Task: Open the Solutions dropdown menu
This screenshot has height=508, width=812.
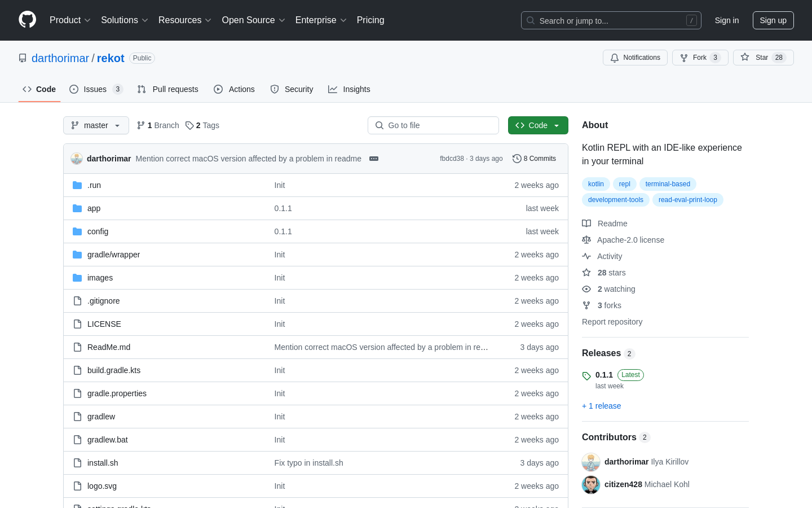Action: click(x=125, y=20)
